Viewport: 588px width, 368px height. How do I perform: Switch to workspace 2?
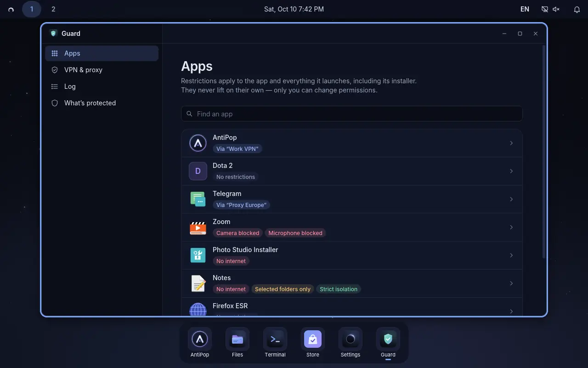[53, 9]
